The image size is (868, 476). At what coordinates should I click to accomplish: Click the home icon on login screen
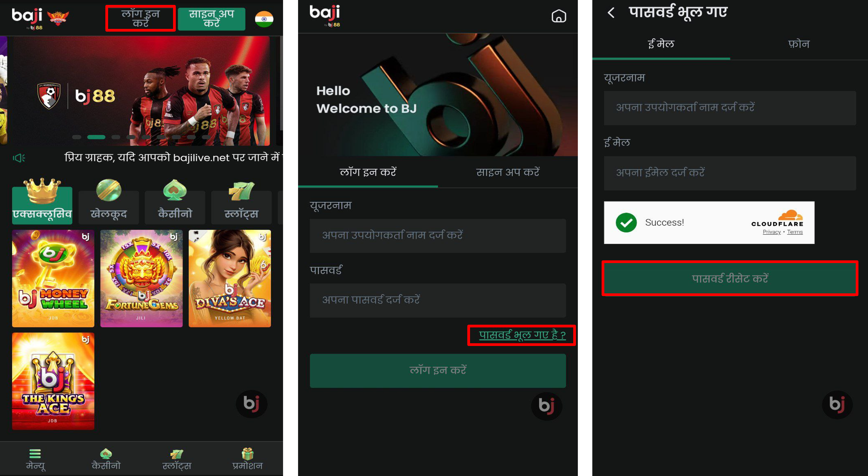pyautogui.click(x=558, y=16)
